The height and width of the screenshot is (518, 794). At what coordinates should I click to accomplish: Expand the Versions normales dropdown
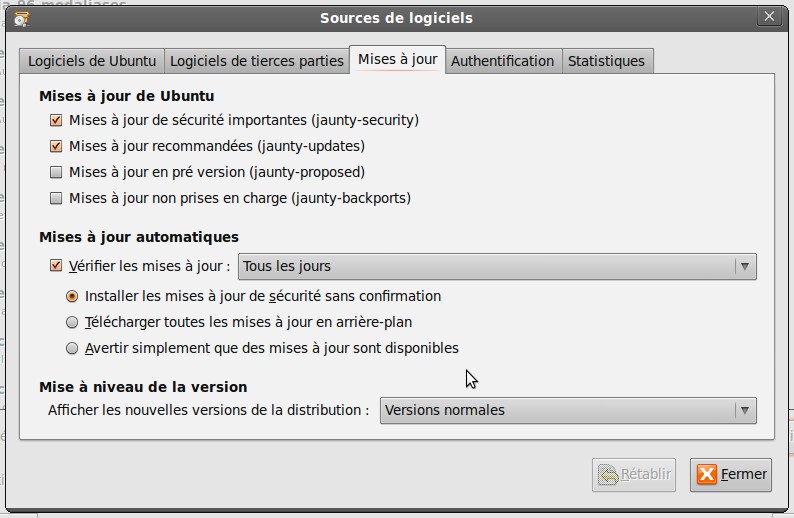[567, 410]
